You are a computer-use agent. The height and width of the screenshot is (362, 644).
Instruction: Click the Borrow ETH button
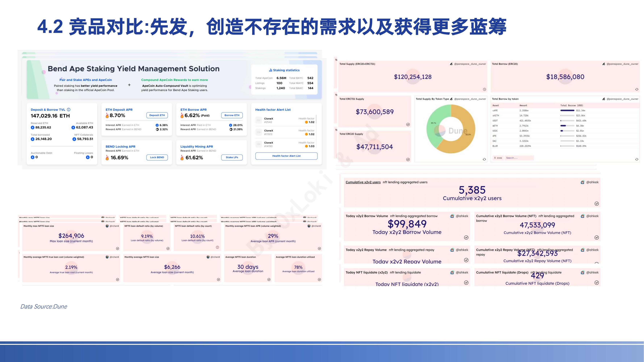pos(232,115)
